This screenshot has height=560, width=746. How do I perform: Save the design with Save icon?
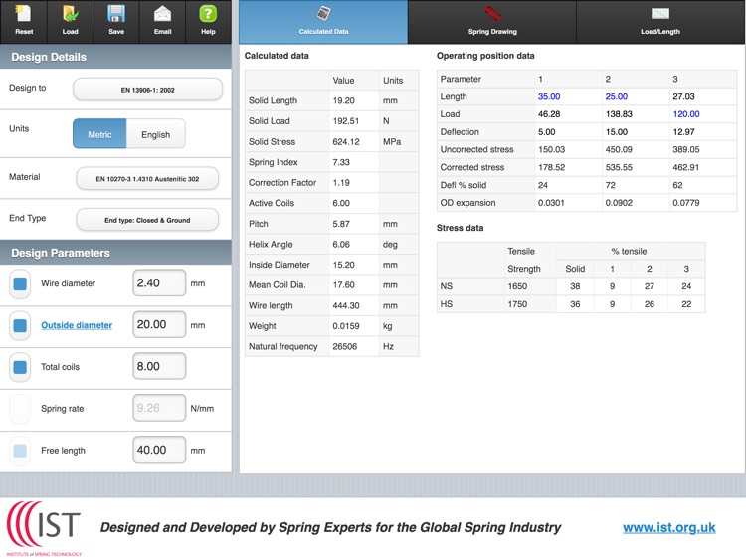(x=116, y=20)
